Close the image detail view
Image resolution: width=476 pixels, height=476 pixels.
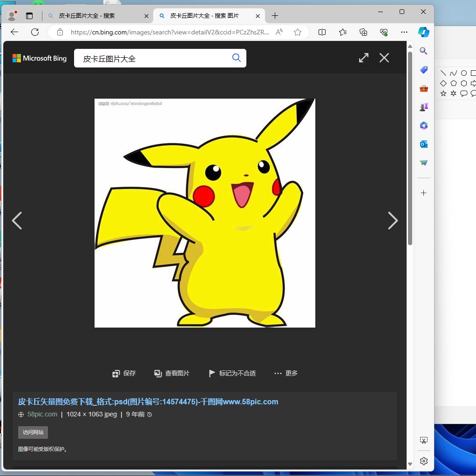[384, 58]
